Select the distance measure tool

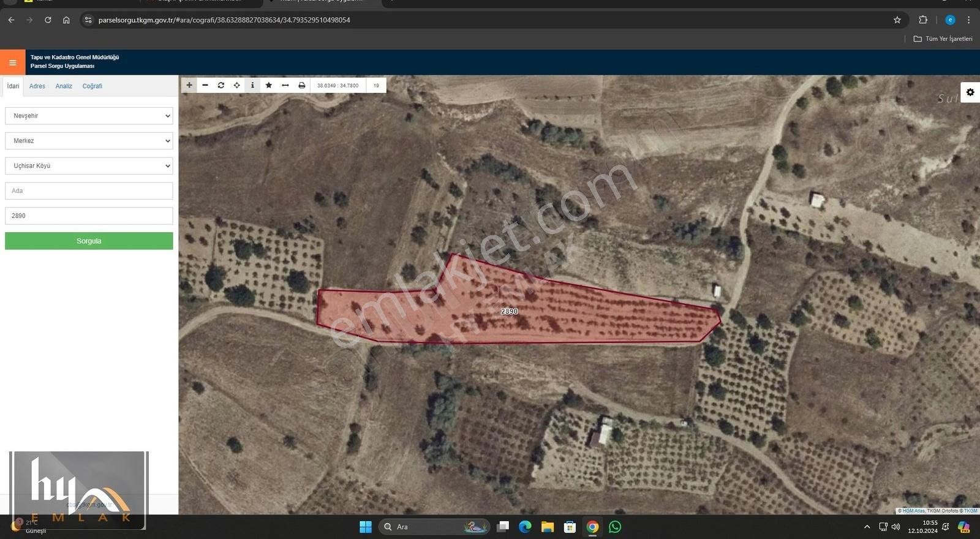click(285, 85)
